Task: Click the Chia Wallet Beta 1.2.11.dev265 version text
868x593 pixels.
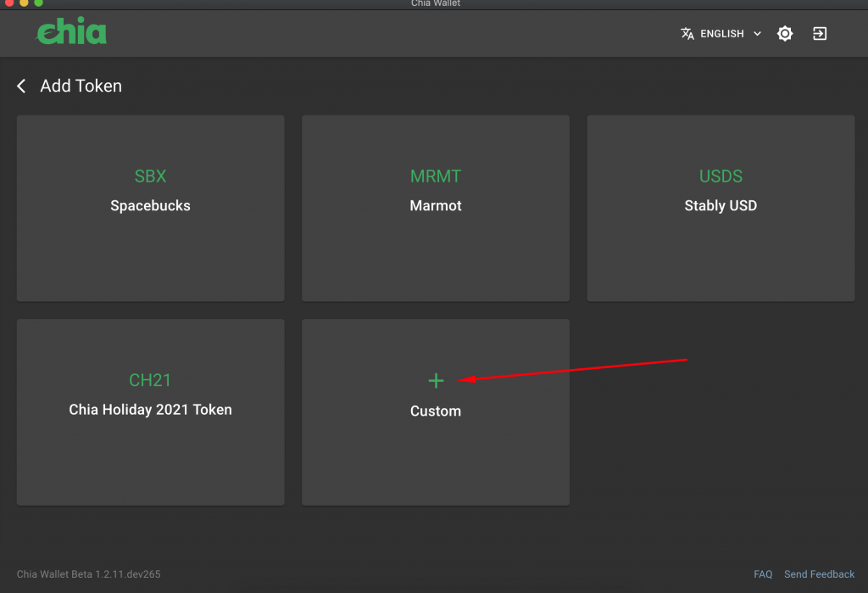Action: tap(88, 574)
